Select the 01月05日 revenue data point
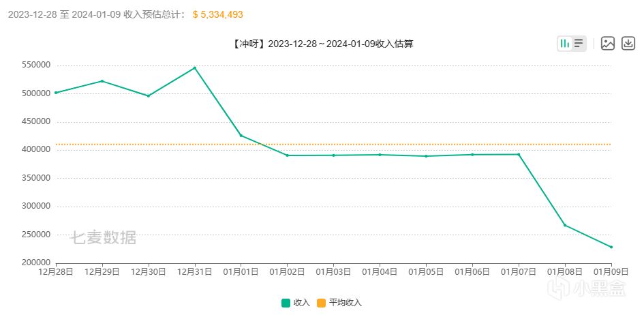The image size is (644, 315). [x=426, y=156]
